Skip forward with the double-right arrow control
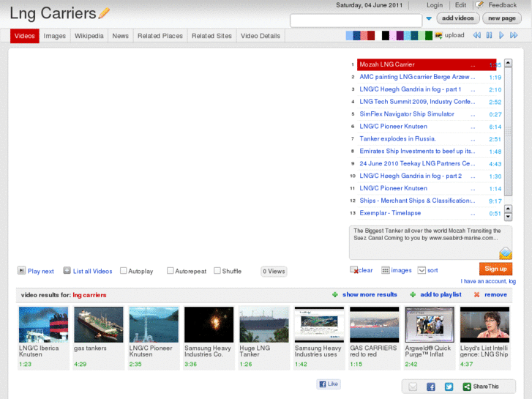 click(514, 35)
